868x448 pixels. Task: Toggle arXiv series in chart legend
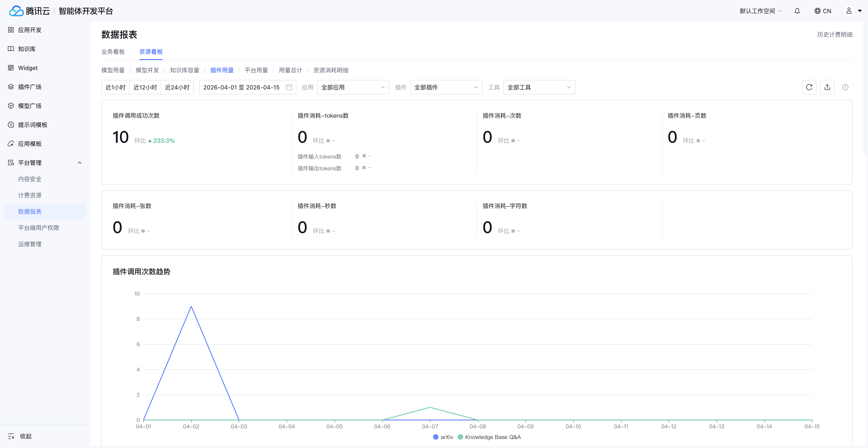[443, 437]
